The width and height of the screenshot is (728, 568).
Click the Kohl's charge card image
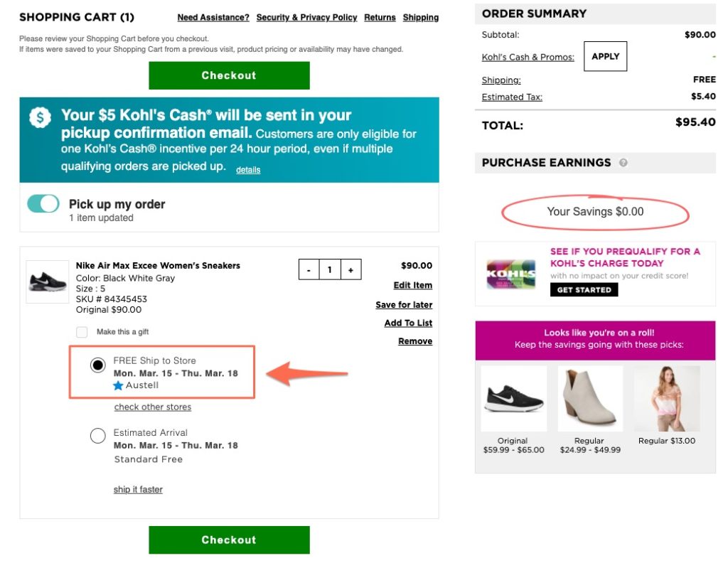coord(513,274)
